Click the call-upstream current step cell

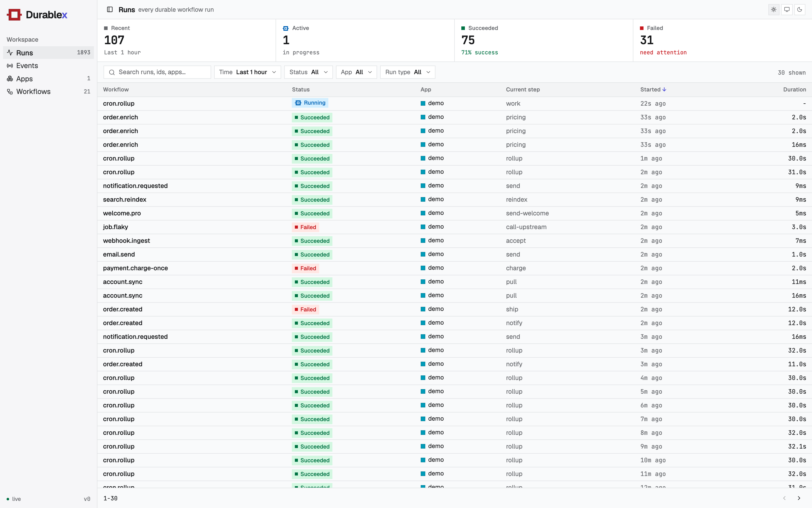click(x=526, y=227)
